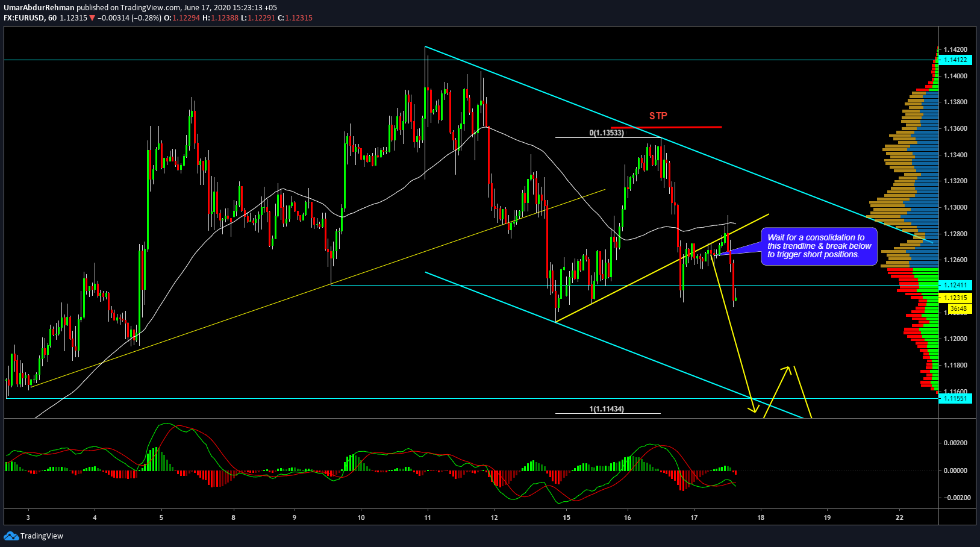Screen dimensions: 980x547
Task: Click date 11 on the time axis
Action: 428,517
